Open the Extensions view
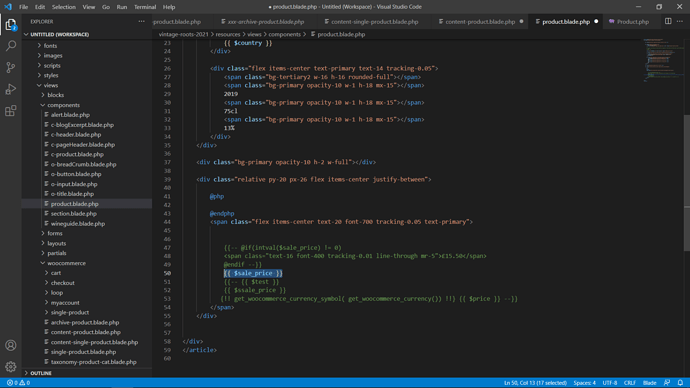Screen dimensions: 690x388 (11, 110)
